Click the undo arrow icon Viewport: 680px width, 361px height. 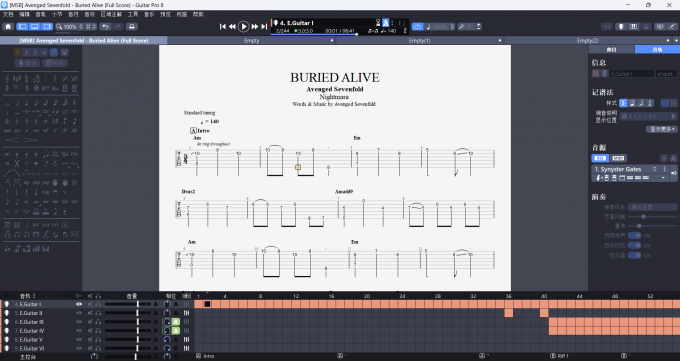[x=105, y=26]
